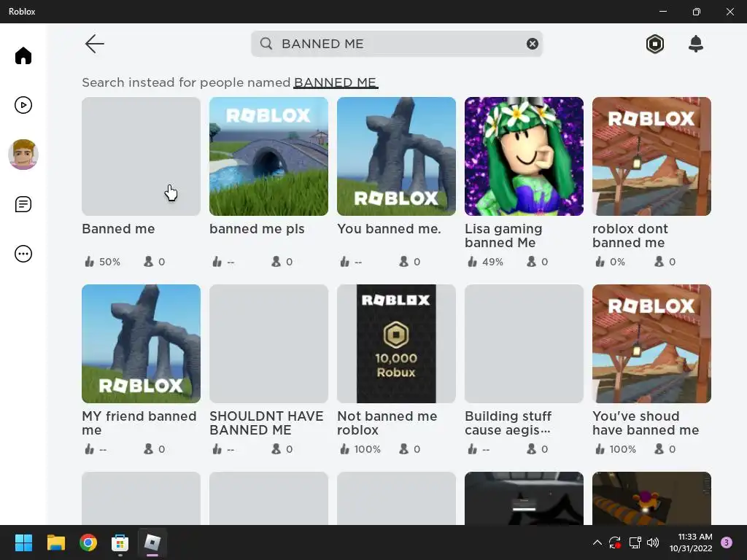Click the network display tray icon
747x560 pixels.
[635, 542]
